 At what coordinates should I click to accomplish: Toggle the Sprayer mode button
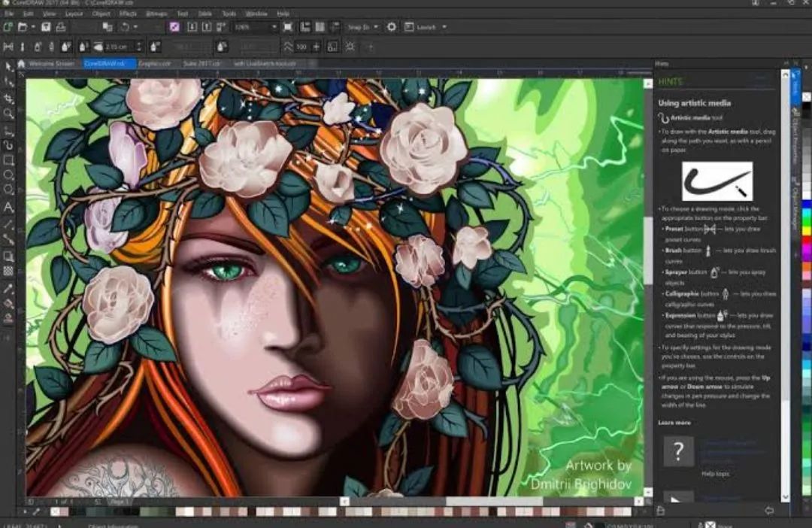38,47
